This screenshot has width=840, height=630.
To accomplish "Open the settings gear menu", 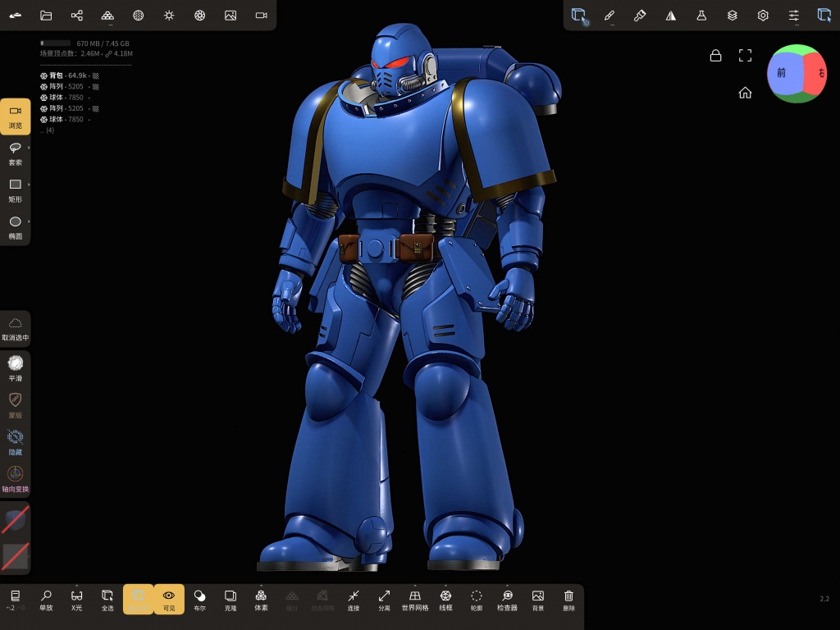I will point(763,16).
